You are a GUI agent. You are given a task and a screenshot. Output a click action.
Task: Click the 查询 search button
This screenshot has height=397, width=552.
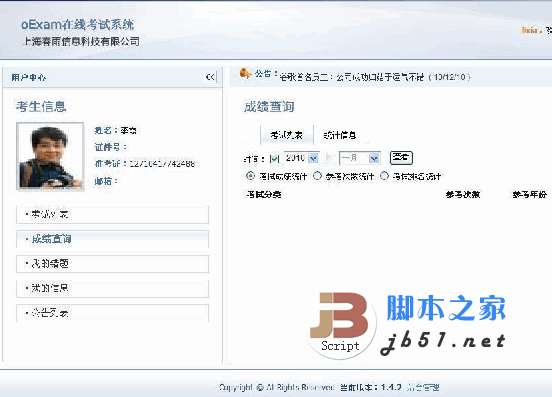click(x=401, y=158)
